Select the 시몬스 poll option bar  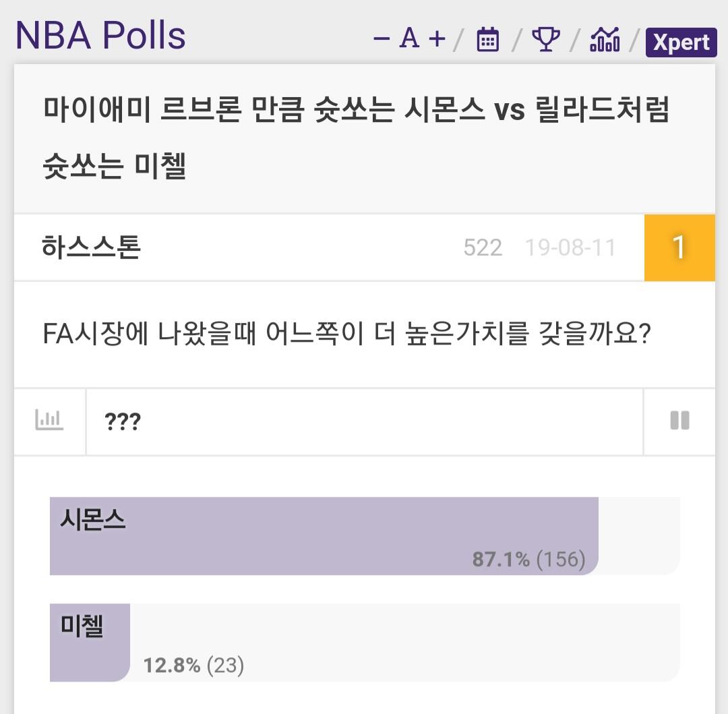[365, 536]
